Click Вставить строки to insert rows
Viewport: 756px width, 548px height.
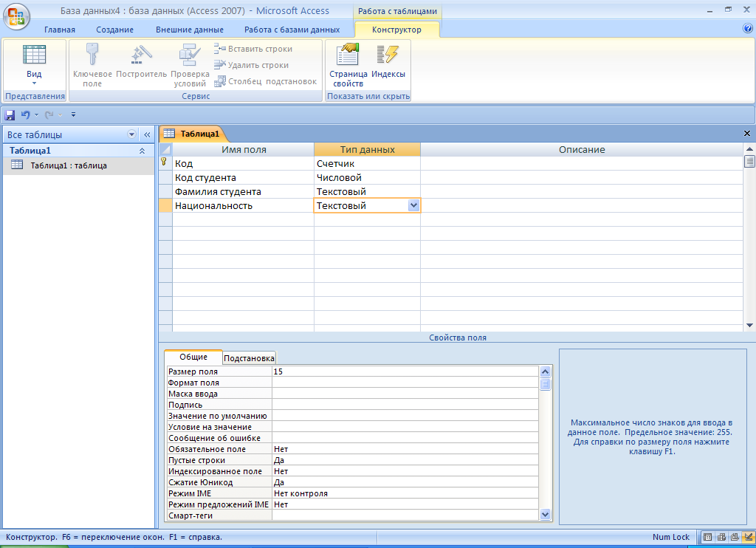coord(253,49)
